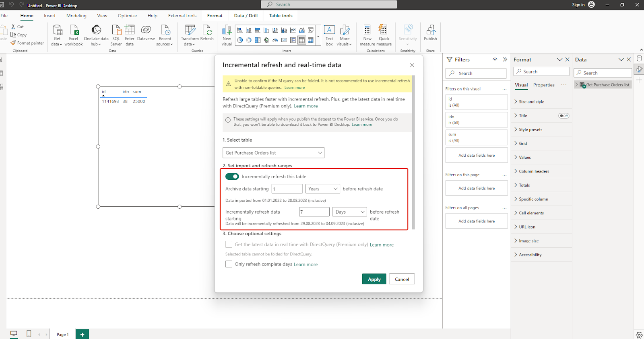Click the Refresh icon in Queries group
The height and width of the screenshot is (339, 644).
coord(207,33)
